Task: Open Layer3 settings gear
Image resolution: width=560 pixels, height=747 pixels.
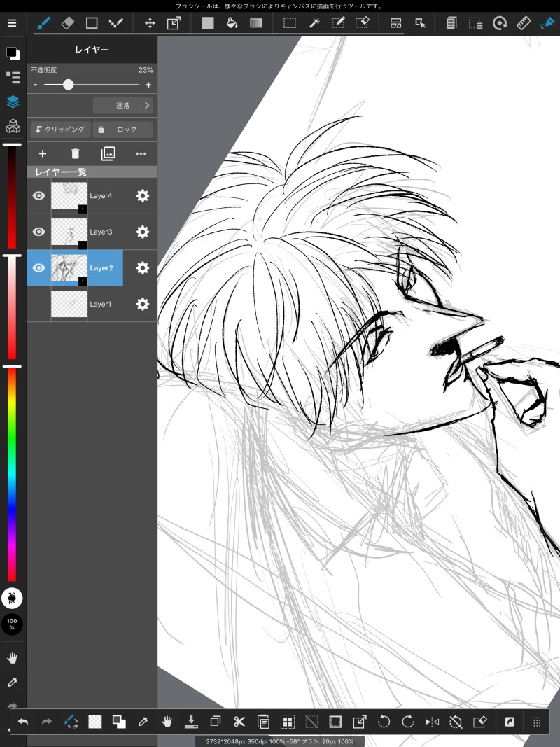Action: [x=142, y=232]
